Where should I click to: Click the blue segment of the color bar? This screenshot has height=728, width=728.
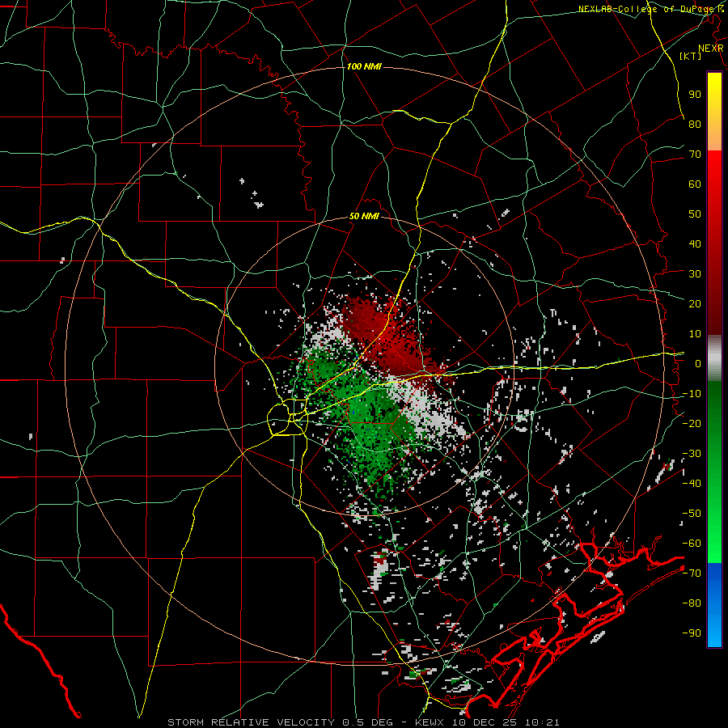click(x=714, y=590)
